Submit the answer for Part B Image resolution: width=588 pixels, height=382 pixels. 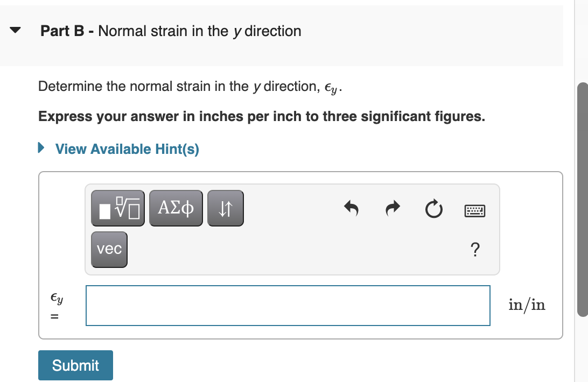[75, 365]
